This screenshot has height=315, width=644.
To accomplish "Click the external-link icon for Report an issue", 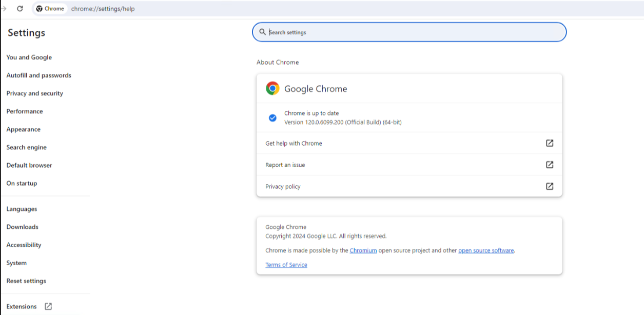I will [x=550, y=165].
